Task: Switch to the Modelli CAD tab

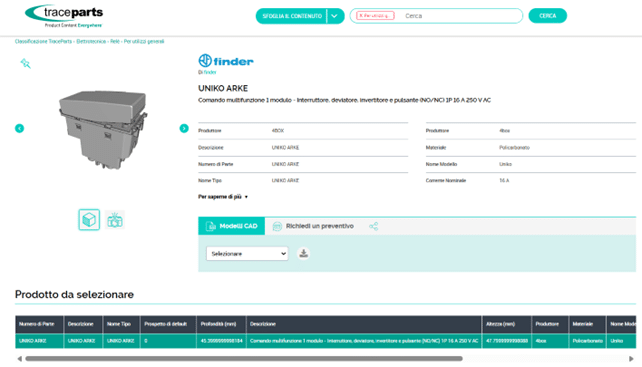Action: pyautogui.click(x=232, y=226)
